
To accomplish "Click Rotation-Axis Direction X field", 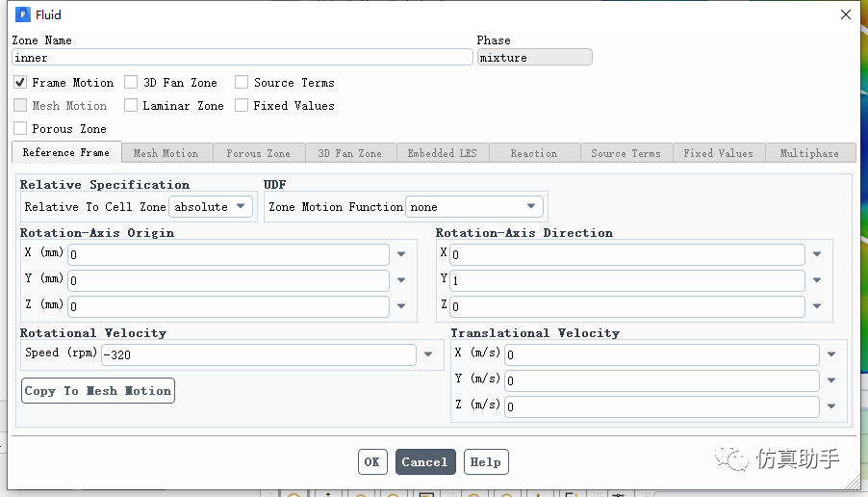I will coord(627,254).
